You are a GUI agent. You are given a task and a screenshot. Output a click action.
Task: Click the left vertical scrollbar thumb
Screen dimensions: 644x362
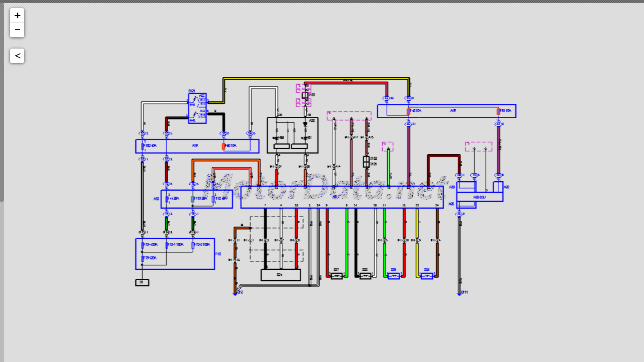coord(2,102)
